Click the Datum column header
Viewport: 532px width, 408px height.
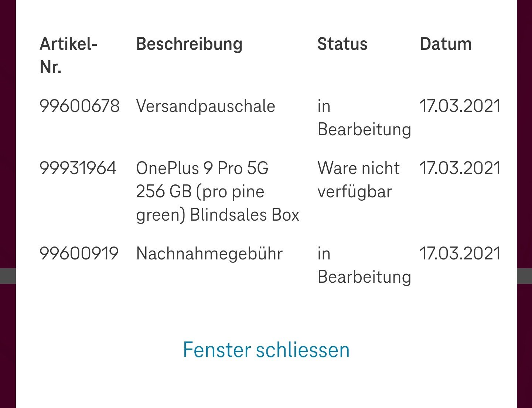pyautogui.click(x=446, y=44)
